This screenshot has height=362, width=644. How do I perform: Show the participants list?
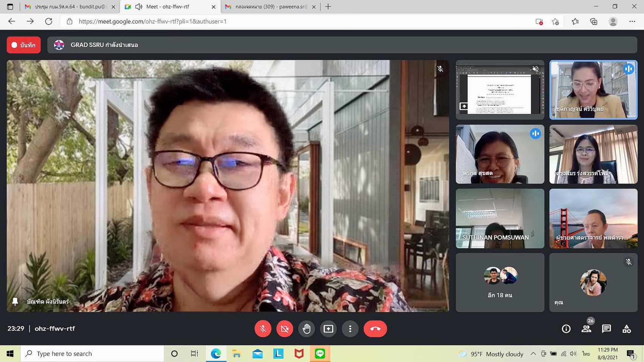[x=586, y=329]
